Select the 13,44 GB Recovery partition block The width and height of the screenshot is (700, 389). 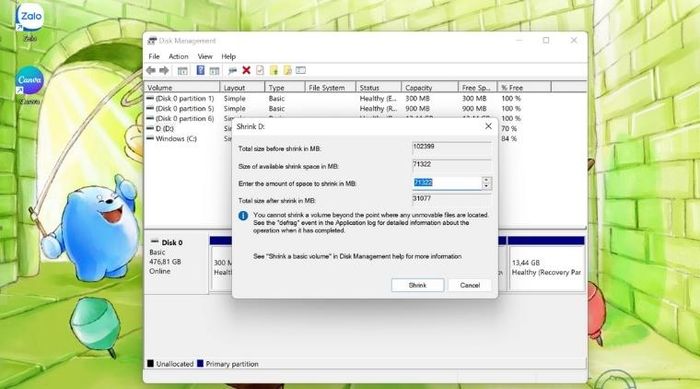[x=547, y=268]
